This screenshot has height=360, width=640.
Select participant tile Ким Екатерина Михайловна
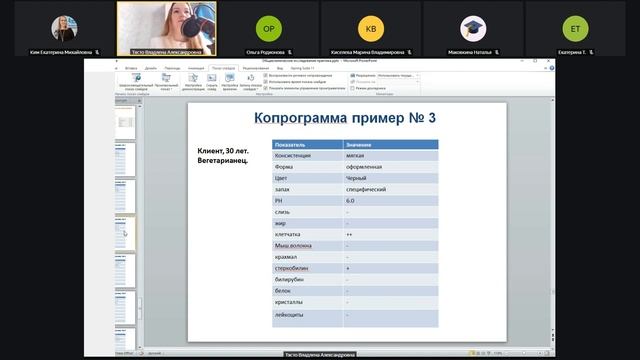[64, 29]
